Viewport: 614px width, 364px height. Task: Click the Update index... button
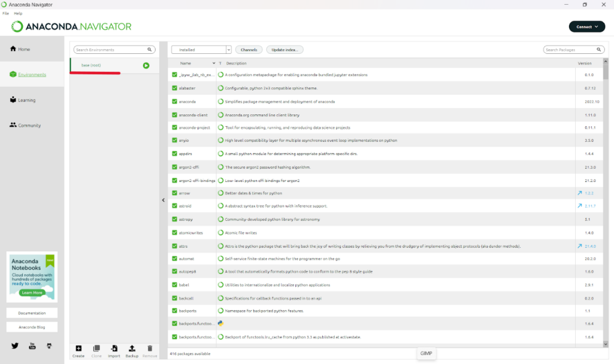click(285, 50)
